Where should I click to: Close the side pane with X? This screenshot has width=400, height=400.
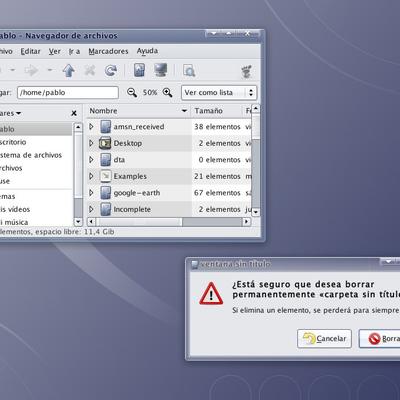74,113
